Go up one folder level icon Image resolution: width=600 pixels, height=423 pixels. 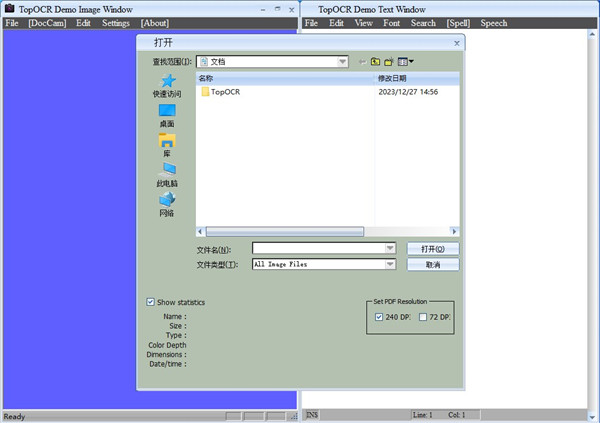tap(375, 62)
